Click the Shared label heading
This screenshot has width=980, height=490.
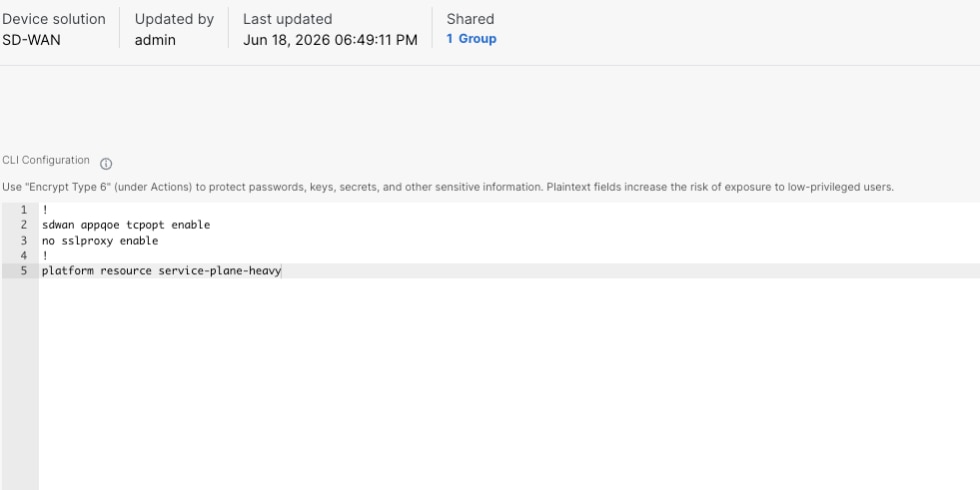coord(470,19)
